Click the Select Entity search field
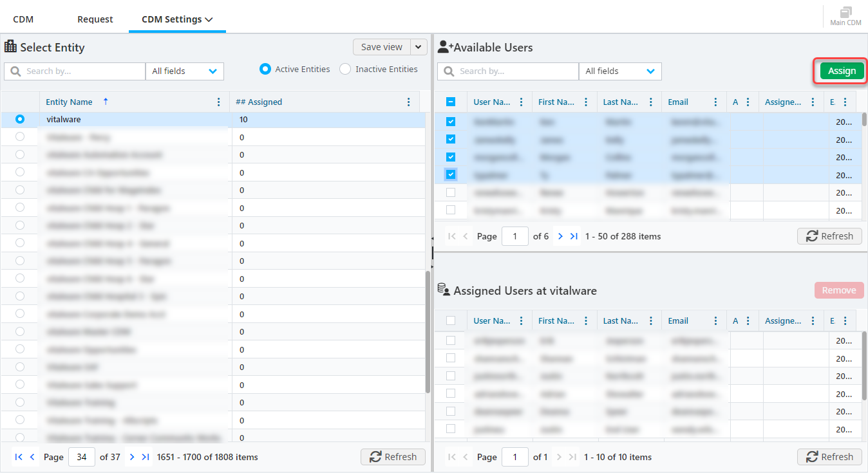868x473 pixels. point(75,71)
